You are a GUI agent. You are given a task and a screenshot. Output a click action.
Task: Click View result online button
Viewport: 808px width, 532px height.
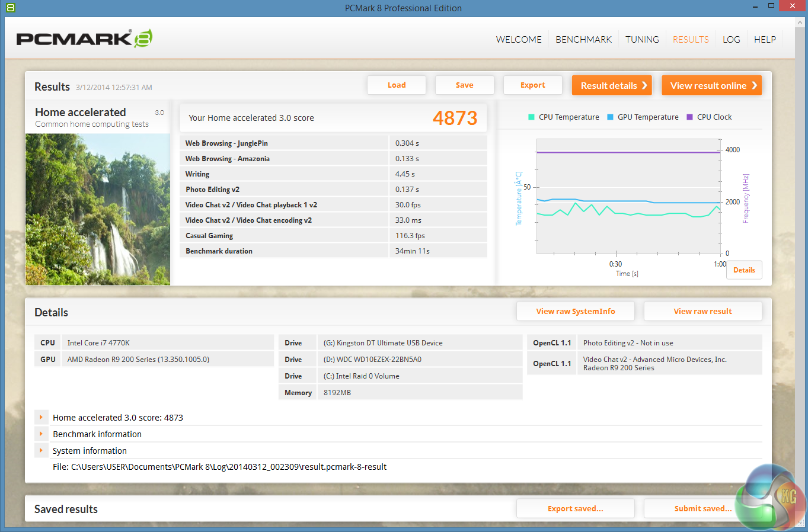pos(711,85)
